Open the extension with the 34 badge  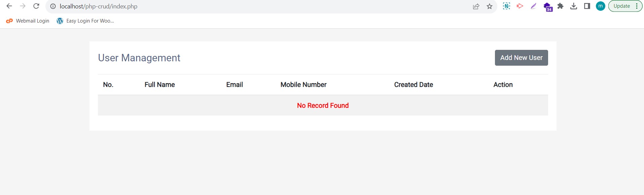click(547, 6)
